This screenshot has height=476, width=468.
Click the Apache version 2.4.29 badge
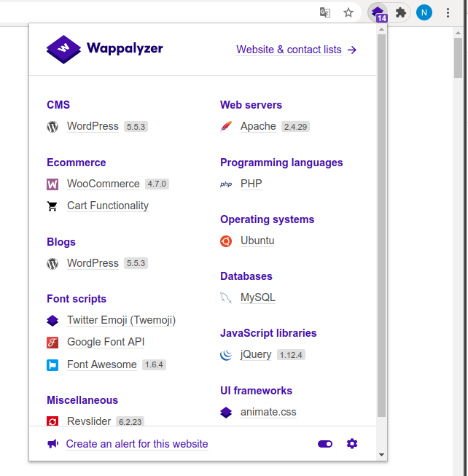(x=295, y=127)
